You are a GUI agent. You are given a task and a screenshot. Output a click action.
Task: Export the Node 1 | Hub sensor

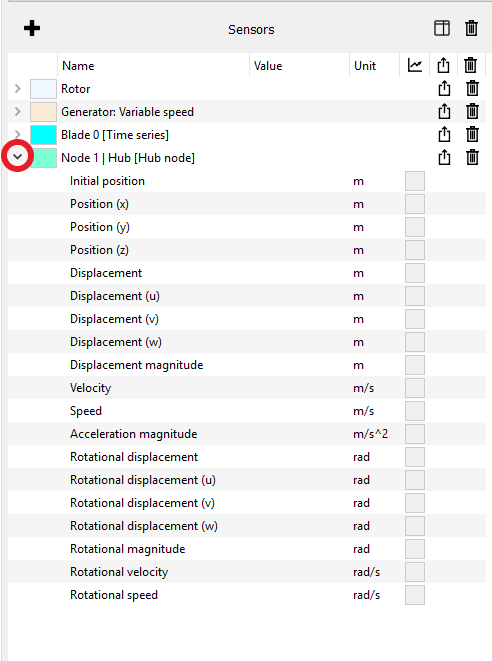click(x=444, y=157)
